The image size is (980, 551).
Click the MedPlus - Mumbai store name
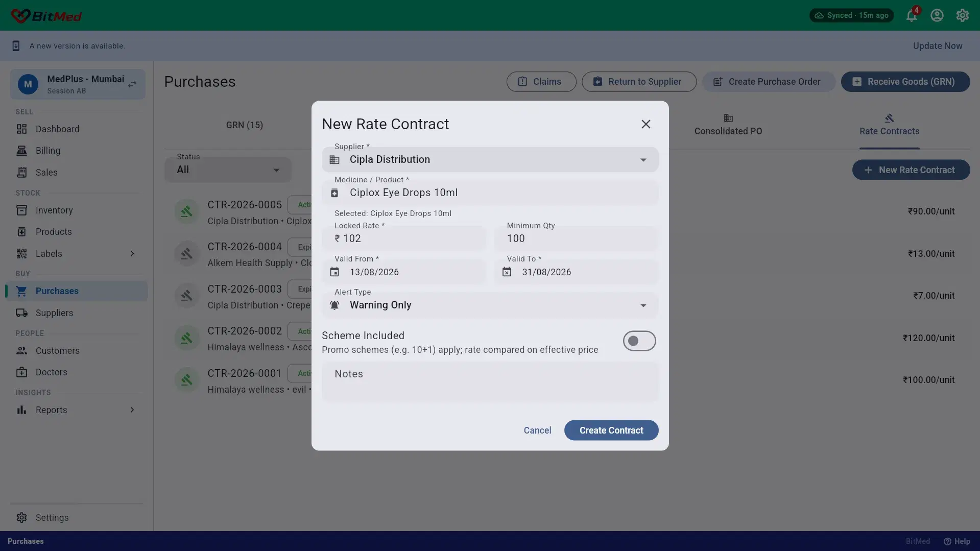click(x=85, y=79)
